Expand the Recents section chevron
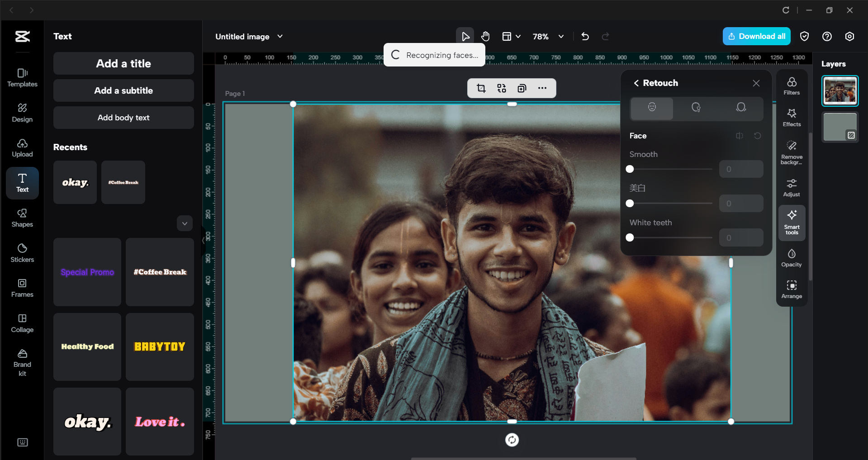868x460 pixels. 185,223
